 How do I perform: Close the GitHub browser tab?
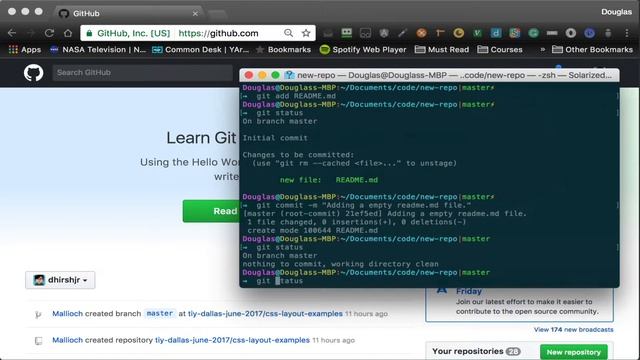tap(195, 13)
